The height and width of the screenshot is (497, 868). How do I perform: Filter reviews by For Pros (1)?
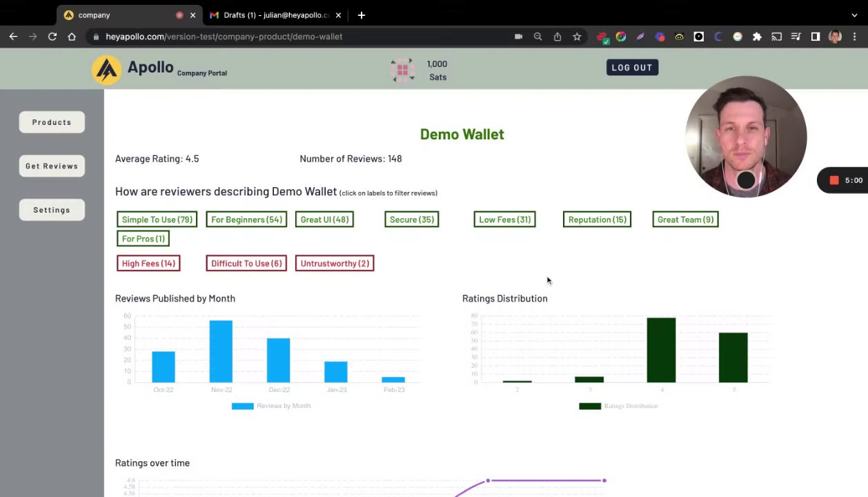point(144,239)
